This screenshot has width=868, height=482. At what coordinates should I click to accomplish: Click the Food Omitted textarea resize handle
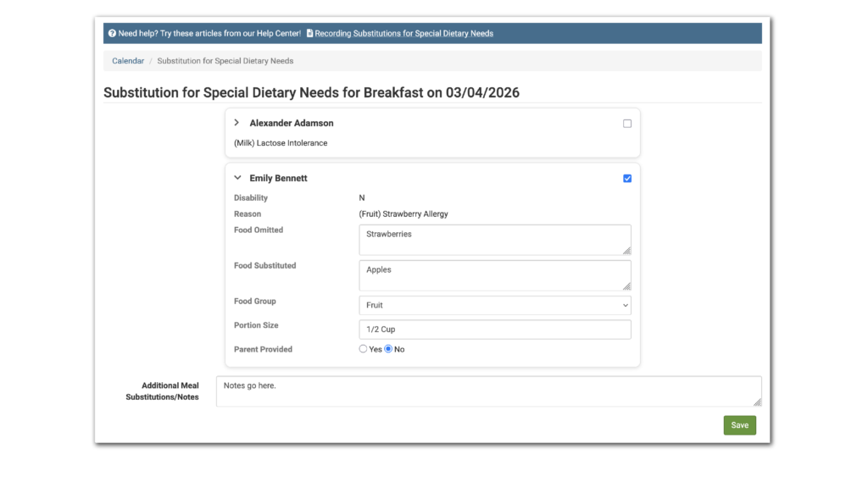click(627, 251)
